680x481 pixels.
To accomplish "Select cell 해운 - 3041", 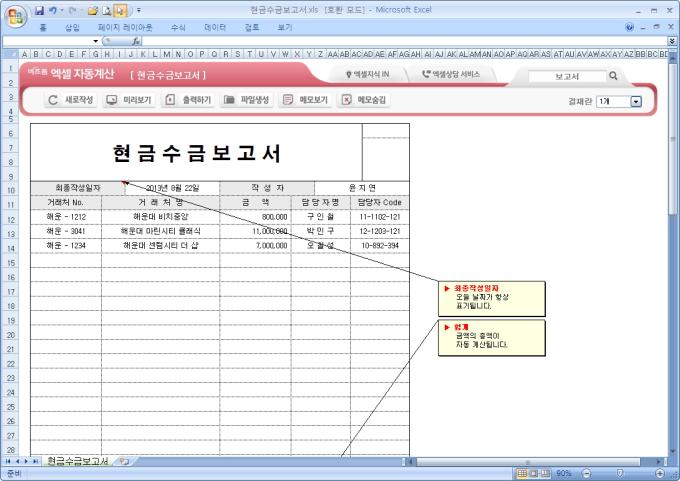I will 66,231.
